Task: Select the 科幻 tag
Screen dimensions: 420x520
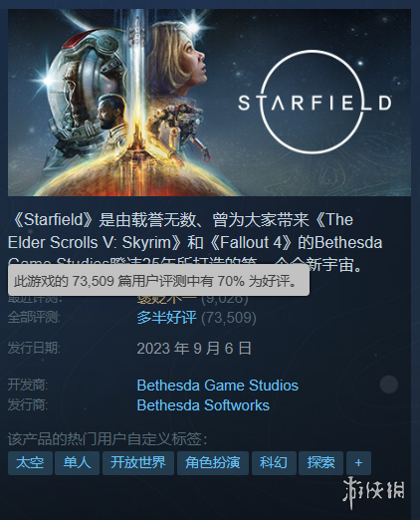Action: pyautogui.click(x=274, y=463)
